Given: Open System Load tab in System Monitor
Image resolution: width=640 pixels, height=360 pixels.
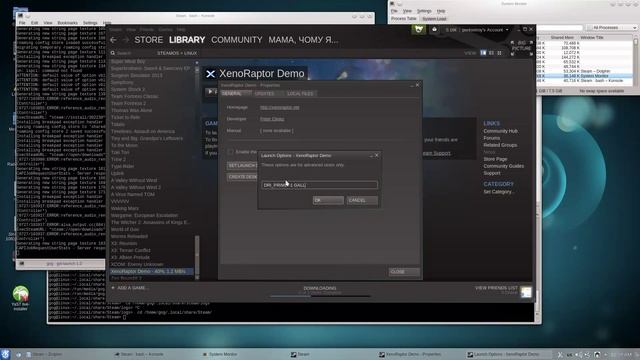Looking at the screenshot, I should click(434, 19).
